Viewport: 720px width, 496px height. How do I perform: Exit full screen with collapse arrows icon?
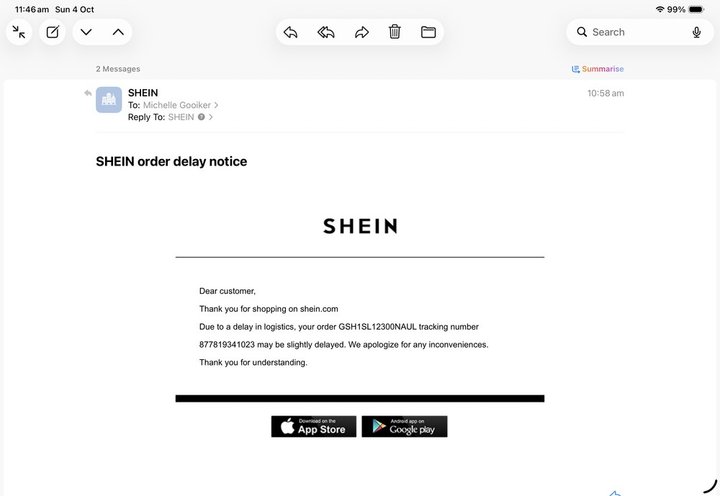[x=19, y=32]
